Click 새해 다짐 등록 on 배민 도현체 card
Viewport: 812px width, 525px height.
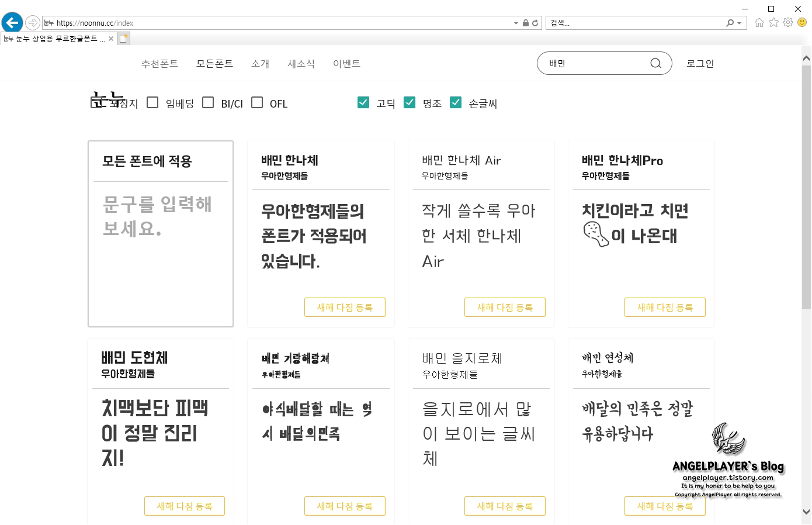point(185,506)
